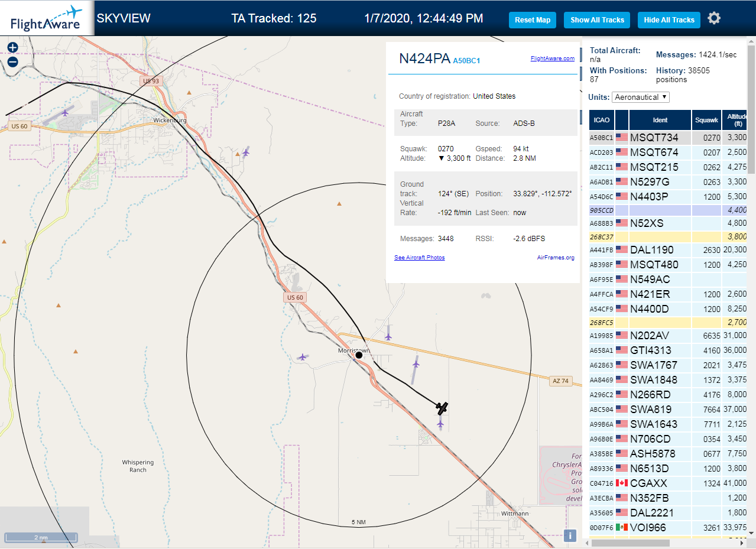Image resolution: width=756 pixels, height=549 pixels.
Task: Select row with ICAO 905CCD
Action: click(668, 210)
